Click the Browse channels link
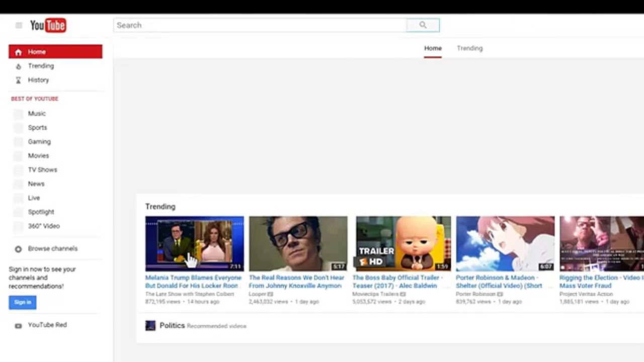 (53, 249)
